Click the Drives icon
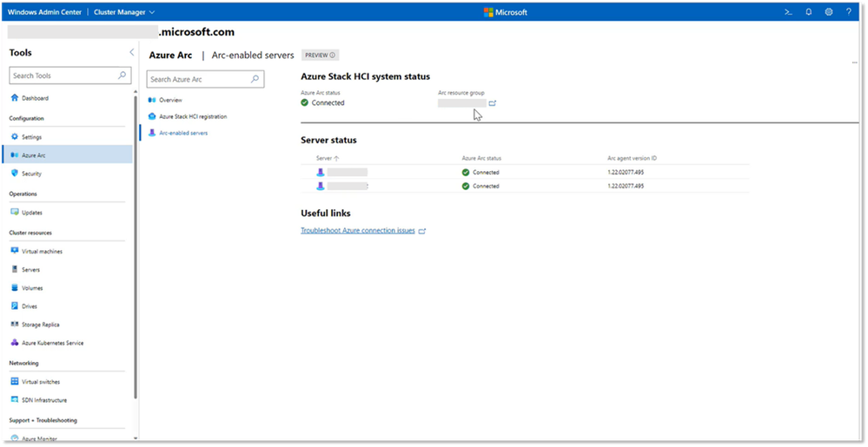Screen dimensions: 868x447 pyautogui.click(x=15, y=306)
